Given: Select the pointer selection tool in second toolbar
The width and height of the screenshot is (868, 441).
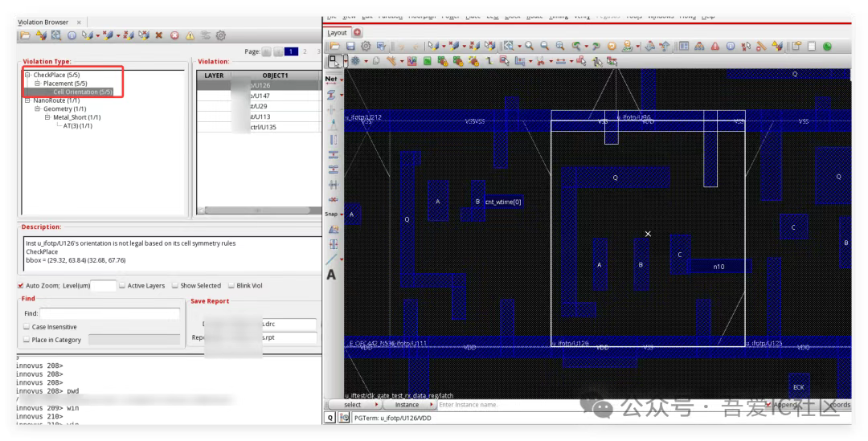Looking at the screenshot, I should point(334,61).
